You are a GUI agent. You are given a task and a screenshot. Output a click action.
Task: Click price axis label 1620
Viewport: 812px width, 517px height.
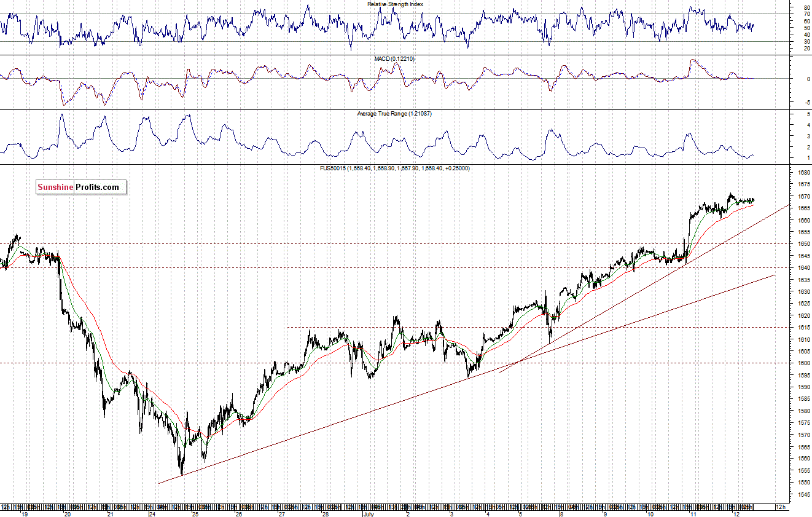click(x=803, y=316)
